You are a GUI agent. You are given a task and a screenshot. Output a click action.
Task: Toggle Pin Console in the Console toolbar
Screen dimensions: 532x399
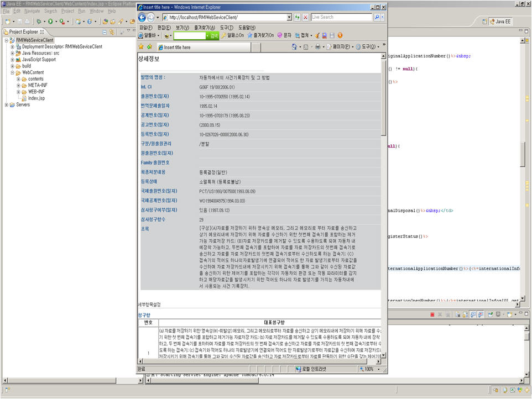coord(489,314)
